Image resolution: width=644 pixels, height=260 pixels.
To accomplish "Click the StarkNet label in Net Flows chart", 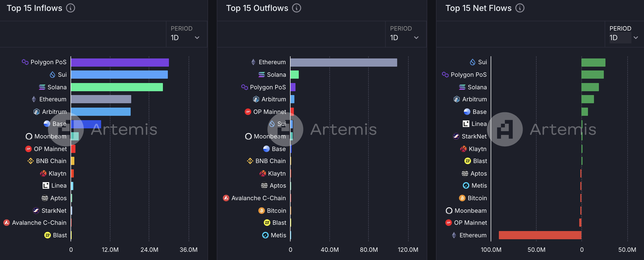I will (474, 137).
